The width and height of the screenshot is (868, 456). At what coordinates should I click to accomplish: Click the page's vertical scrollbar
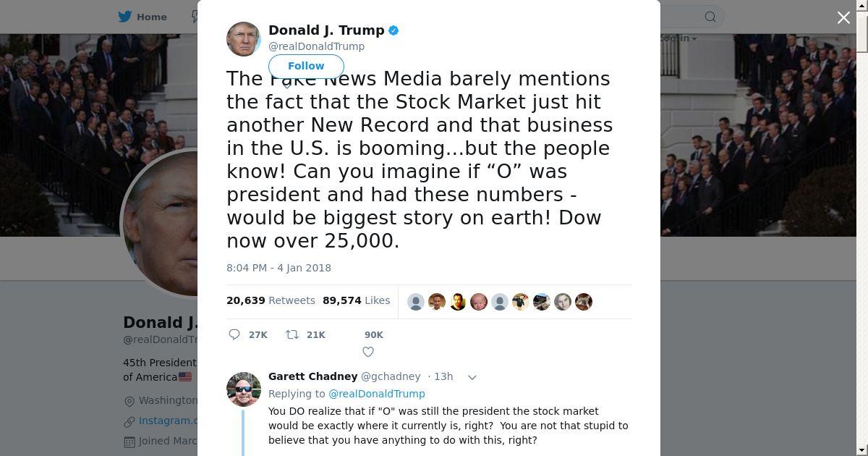(x=862, y=228)
